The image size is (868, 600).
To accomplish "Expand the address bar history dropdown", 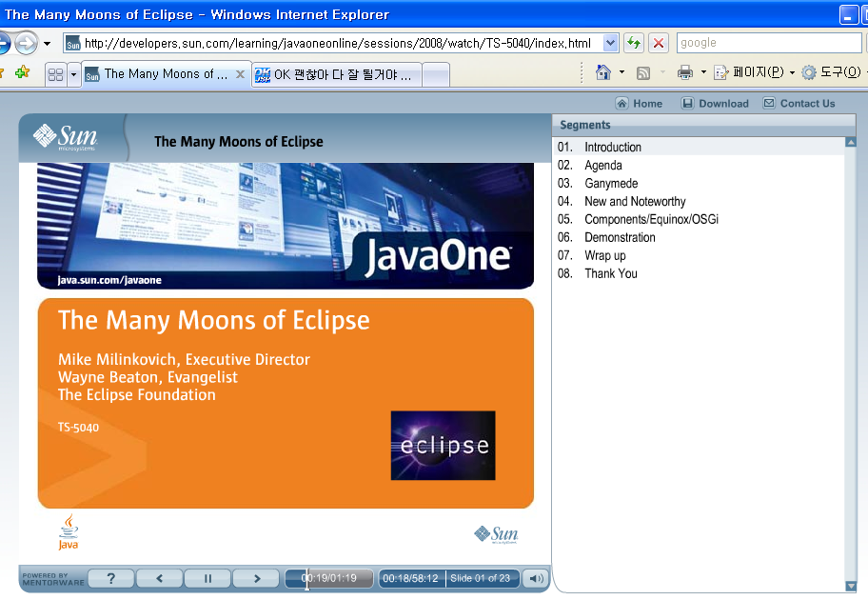I will pos(610,43).
